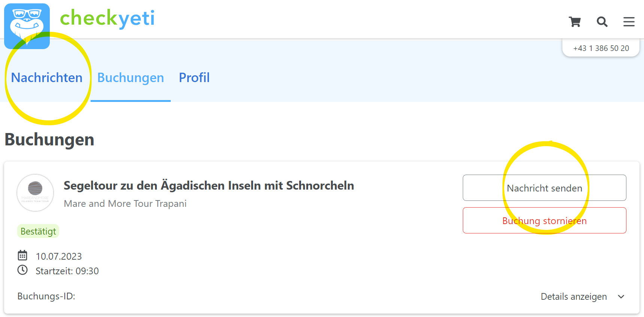
Task: Click the clock icon beside Startzeit
Action: (x=22, y=270)
